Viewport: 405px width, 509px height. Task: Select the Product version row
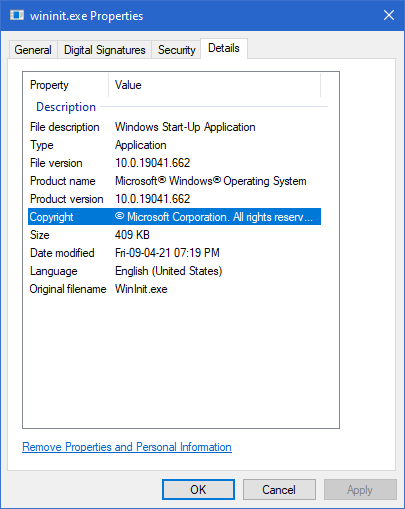click(x=174, y=199)
